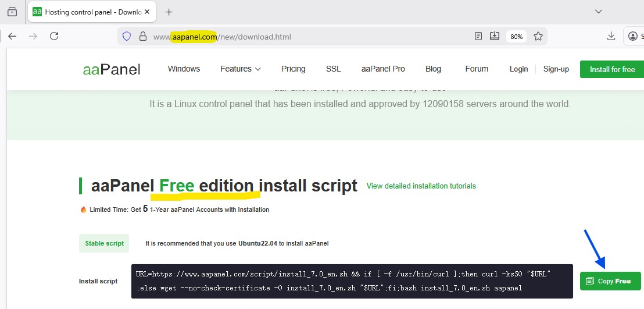Click the tracking protection shield icon
The height and width of the screenshot is (309, 644).
[x=127, y=37]
